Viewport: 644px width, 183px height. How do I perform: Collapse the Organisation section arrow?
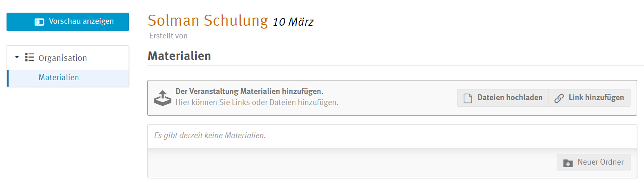(x=17, y=57)
